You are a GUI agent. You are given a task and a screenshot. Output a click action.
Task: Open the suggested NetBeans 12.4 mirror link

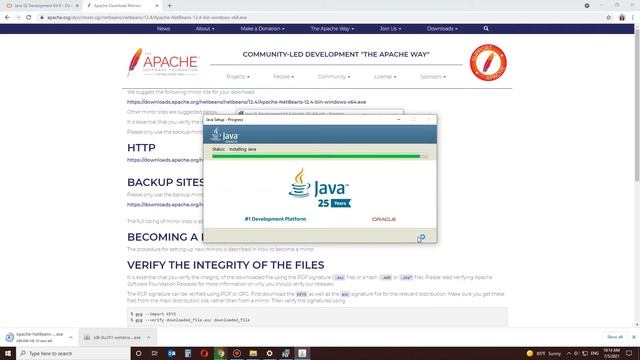[246, 102]
